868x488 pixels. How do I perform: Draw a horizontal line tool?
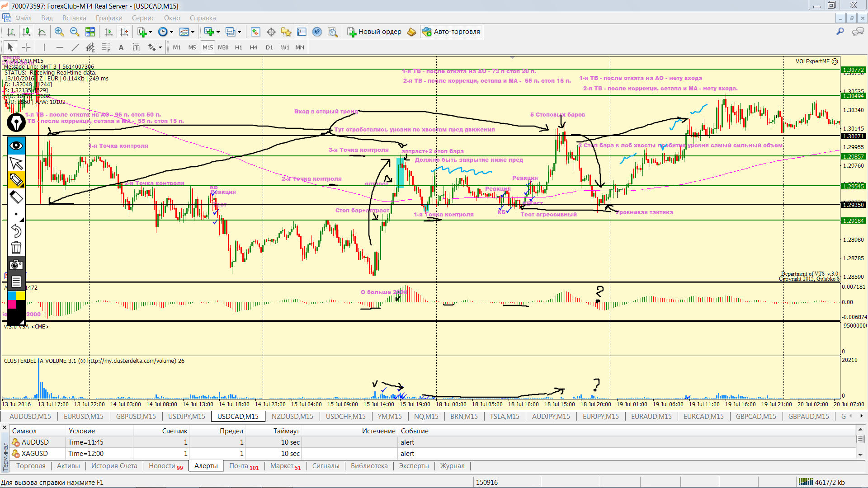(x=60, y=47)
